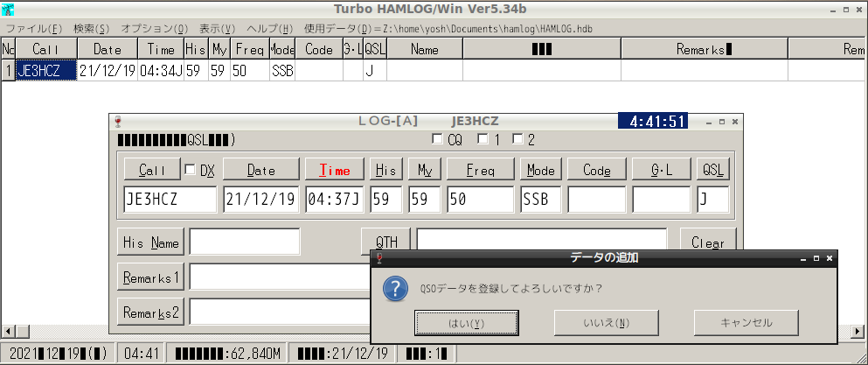Click the 21/12/19 status bar entry

tap(344, 353)
